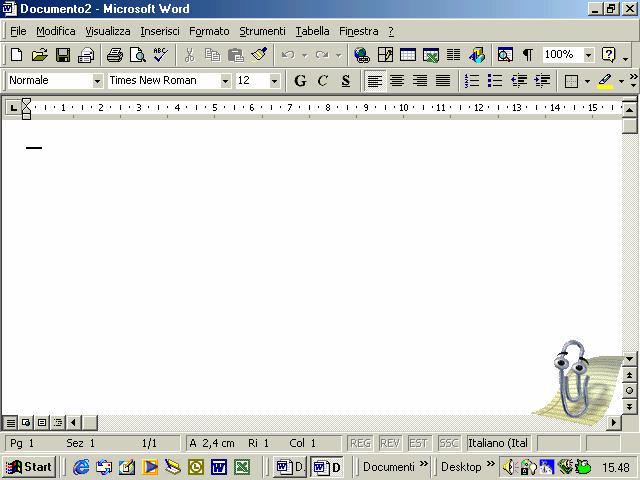The width and height of the screenshot is (640, 480).
Task: Open Print Preview magnifier icon
Action: (x=138, y=55)
